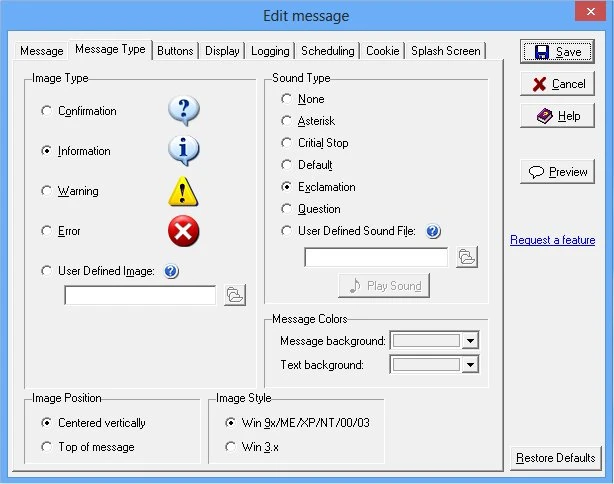Click the red Error X icon

(x=183, y=232)
